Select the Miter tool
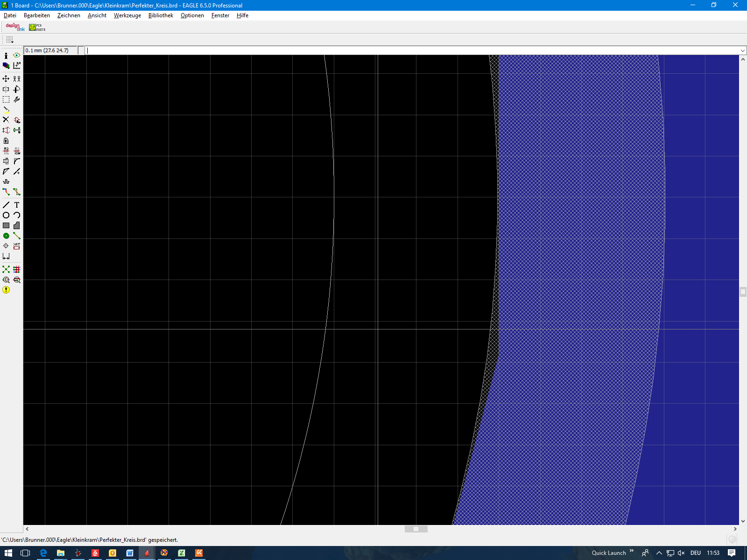Screen dimensions: 747x560 17,161
